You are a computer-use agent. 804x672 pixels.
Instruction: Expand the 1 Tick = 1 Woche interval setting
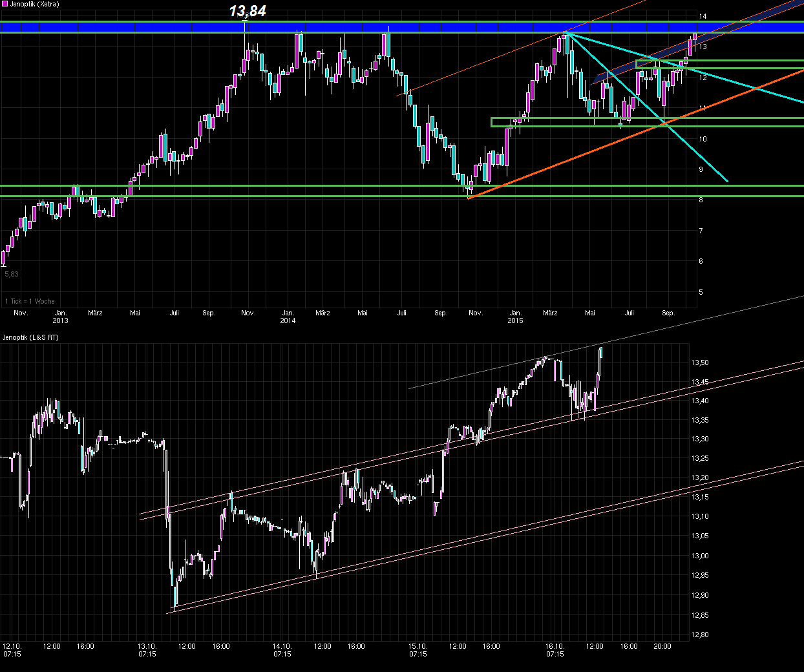click(29, 301)
